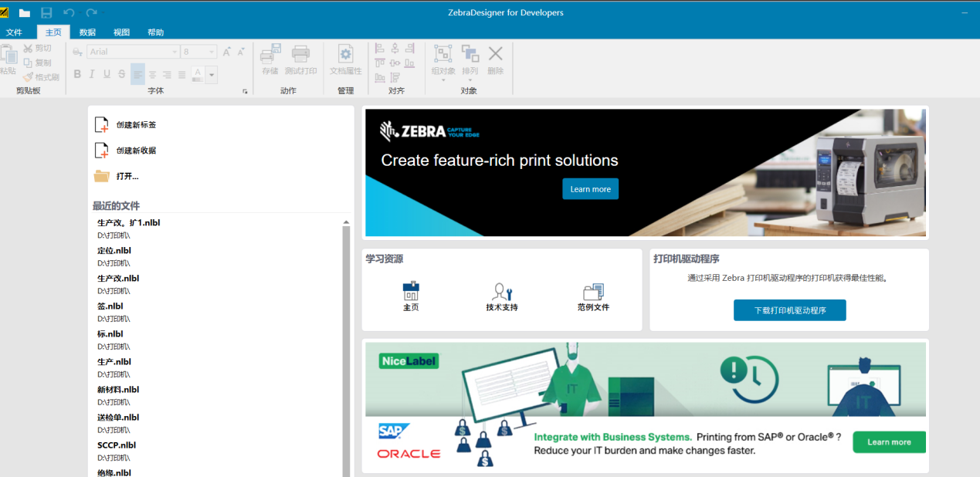Open recent file SCCP.nlbl

tap(116, 445)
